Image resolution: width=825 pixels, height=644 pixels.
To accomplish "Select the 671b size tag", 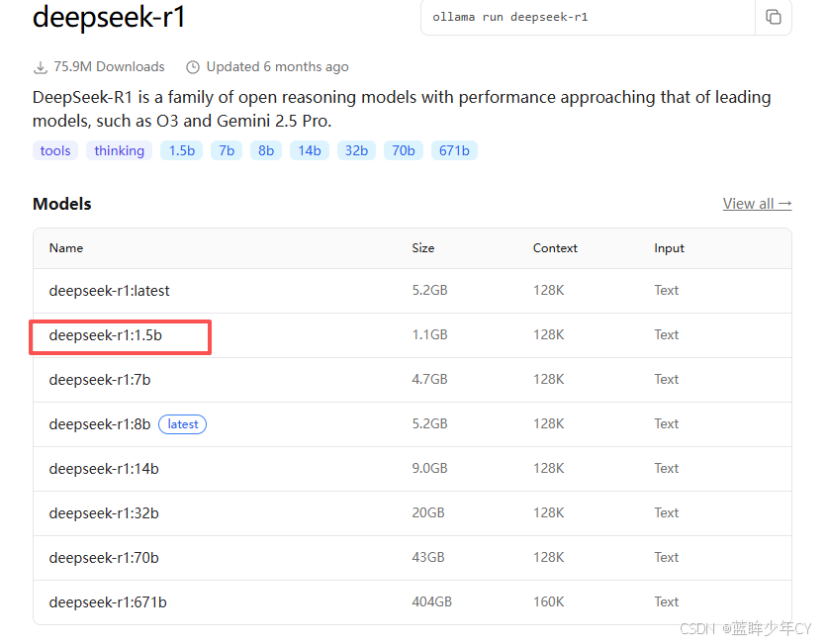I will pos(454,150).
